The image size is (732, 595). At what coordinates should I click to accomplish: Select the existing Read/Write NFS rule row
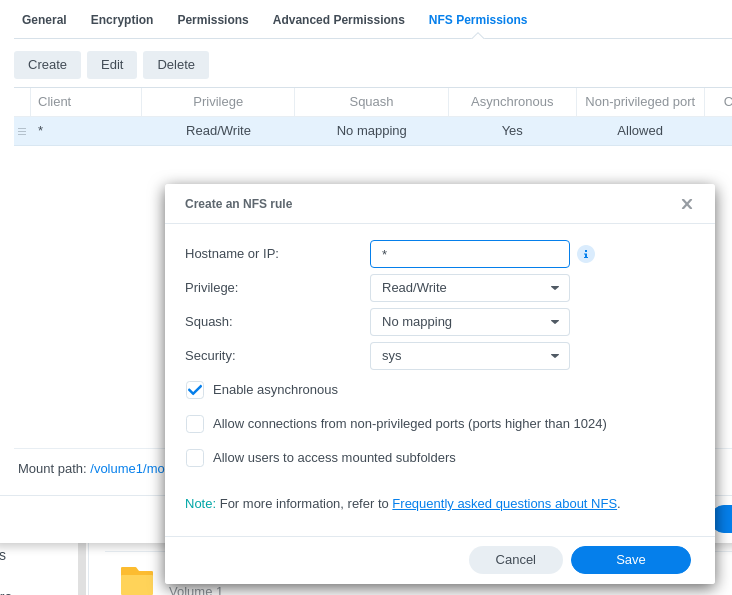pos(218,131)
